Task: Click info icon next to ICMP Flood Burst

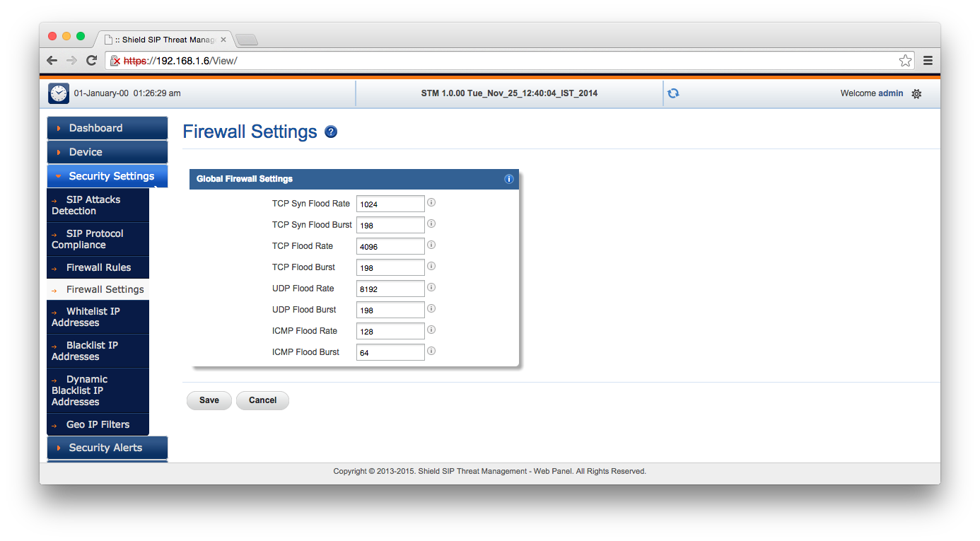Action: (x=431, y=351)
